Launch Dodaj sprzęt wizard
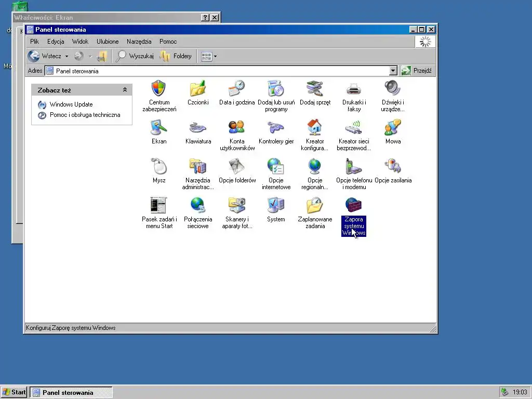 [315, 92]
